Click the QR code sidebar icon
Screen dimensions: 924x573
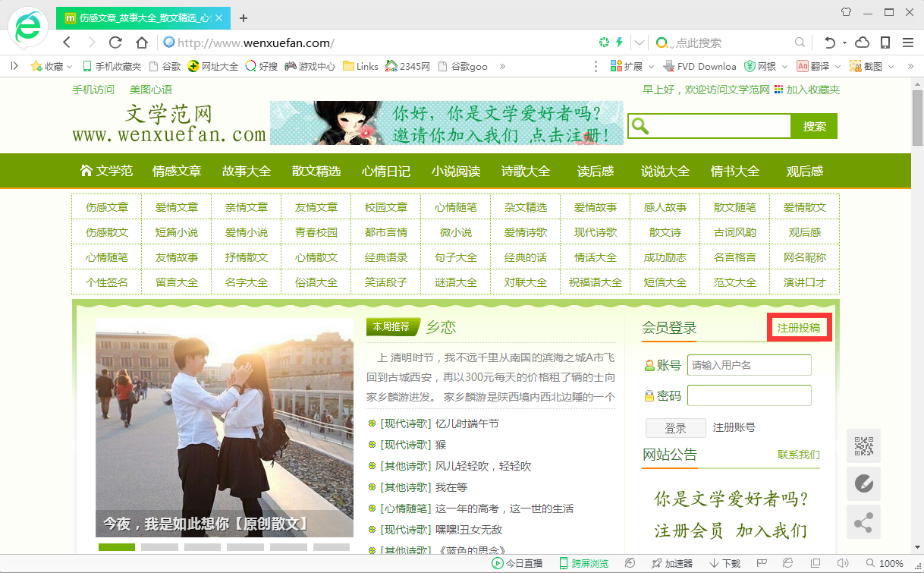tap(863, 446)
